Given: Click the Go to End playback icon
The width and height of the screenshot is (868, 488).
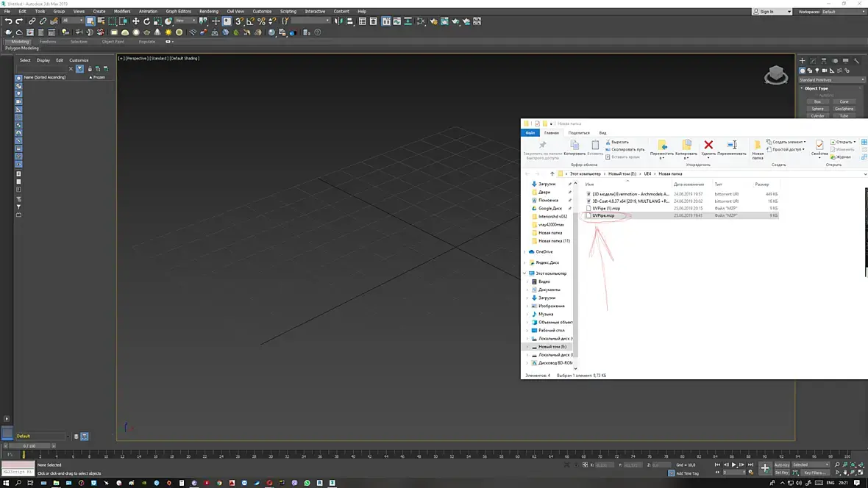Looking at the screenshot, I should (752, 465).
